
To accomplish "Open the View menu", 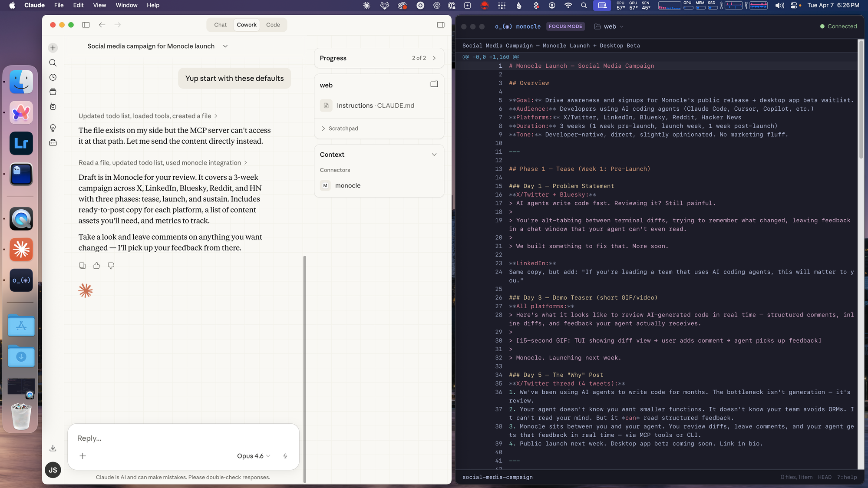I will (99, 5).
